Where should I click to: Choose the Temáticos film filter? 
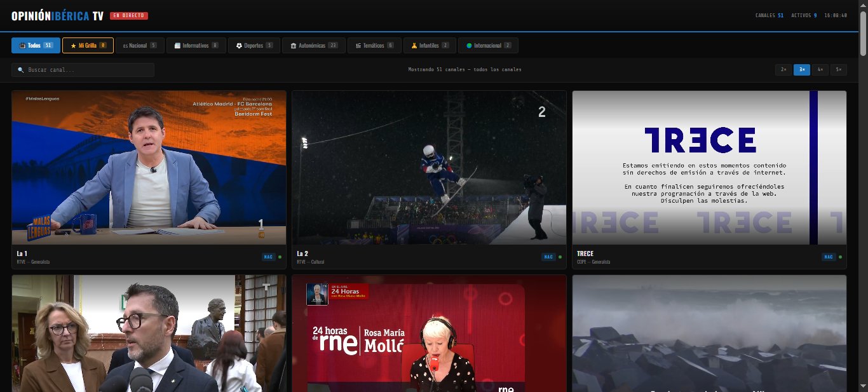tap(374, 46)
